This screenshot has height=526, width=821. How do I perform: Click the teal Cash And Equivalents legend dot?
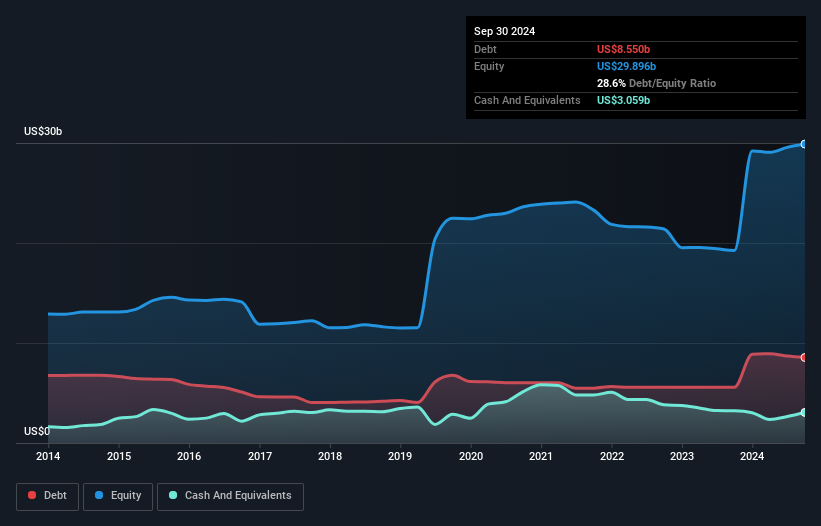click(173, 495)
